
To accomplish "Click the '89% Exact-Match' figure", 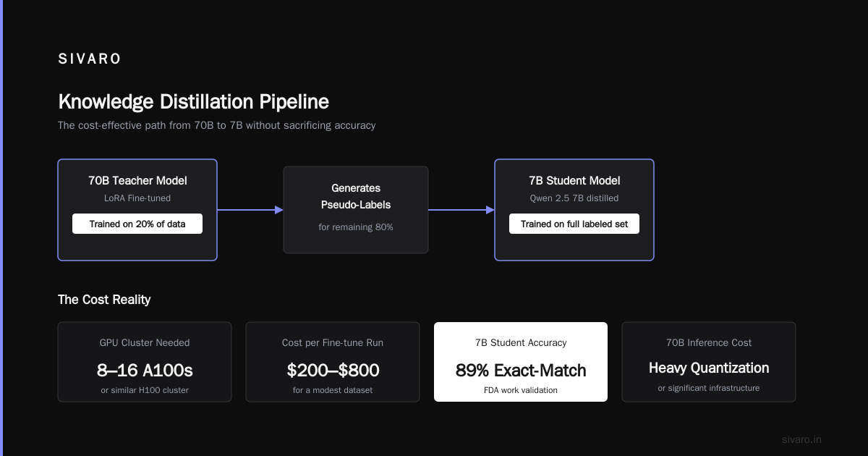I will 521,371.
